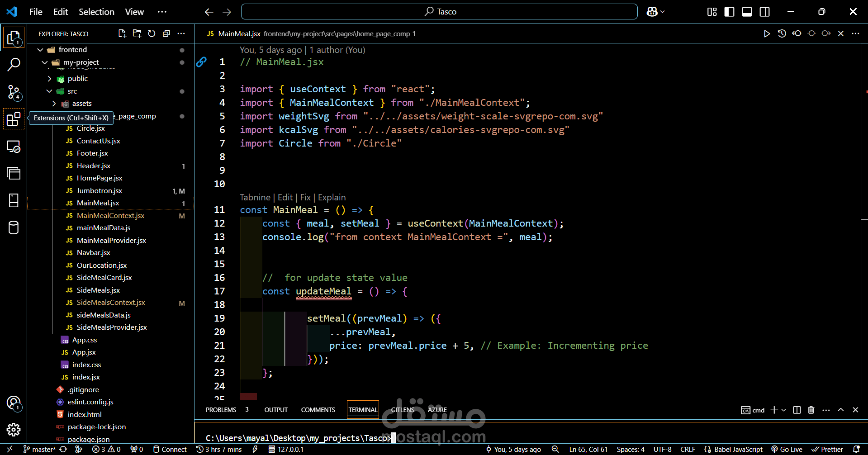Click the Tasco command center search box

click(439, 12)
